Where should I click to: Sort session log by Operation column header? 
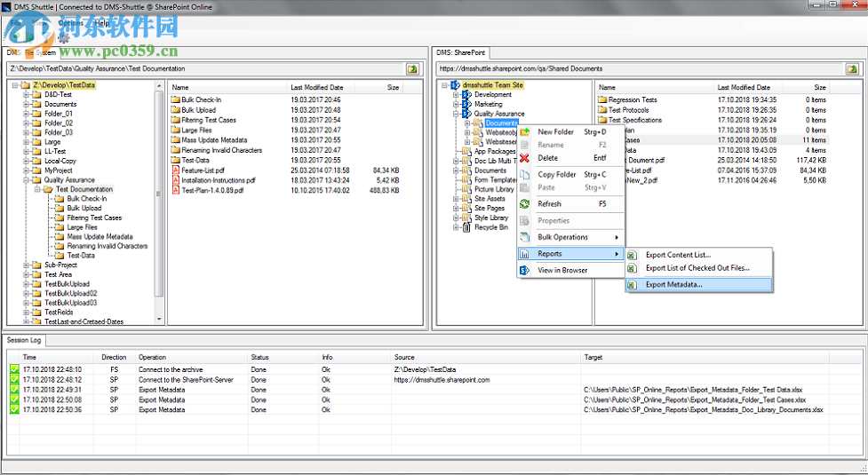(192, 357)
